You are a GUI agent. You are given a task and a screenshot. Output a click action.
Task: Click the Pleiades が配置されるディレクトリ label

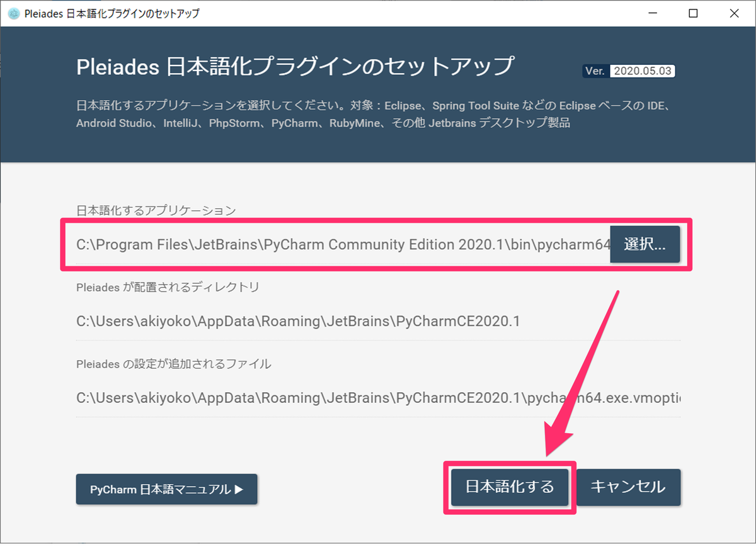(168, 287)
